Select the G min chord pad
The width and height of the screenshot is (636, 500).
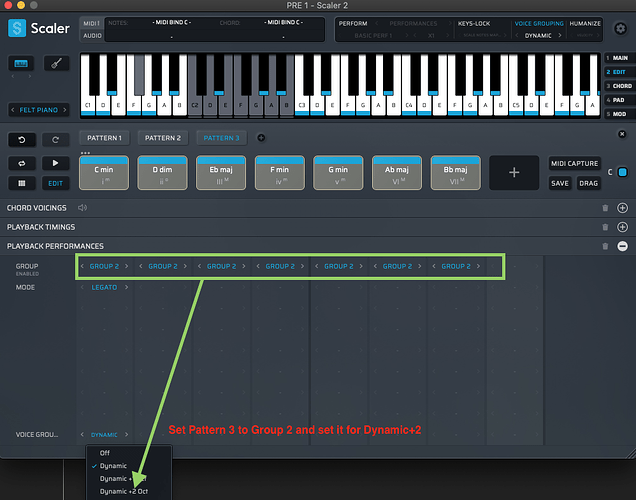tap(338, 173)
